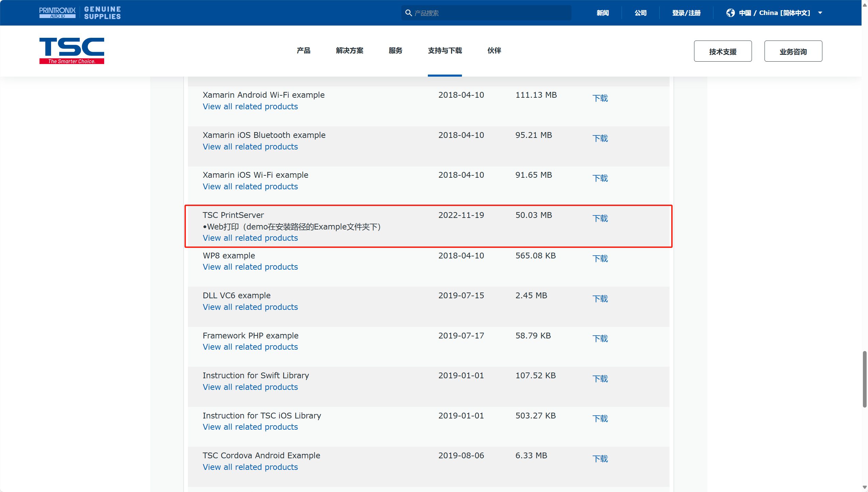Open the 新闻 link
868x492 pixels.
pos(603,13)
